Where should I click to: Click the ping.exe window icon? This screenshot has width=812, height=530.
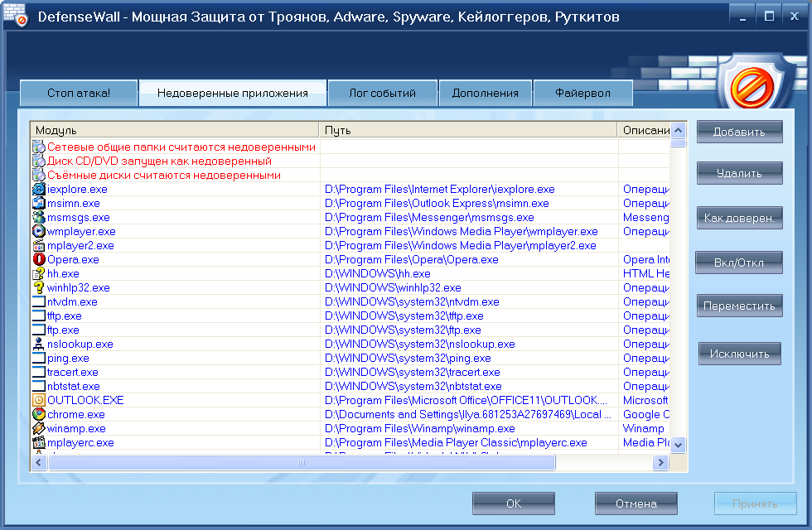pyautogui.click(x=39, y=358)
